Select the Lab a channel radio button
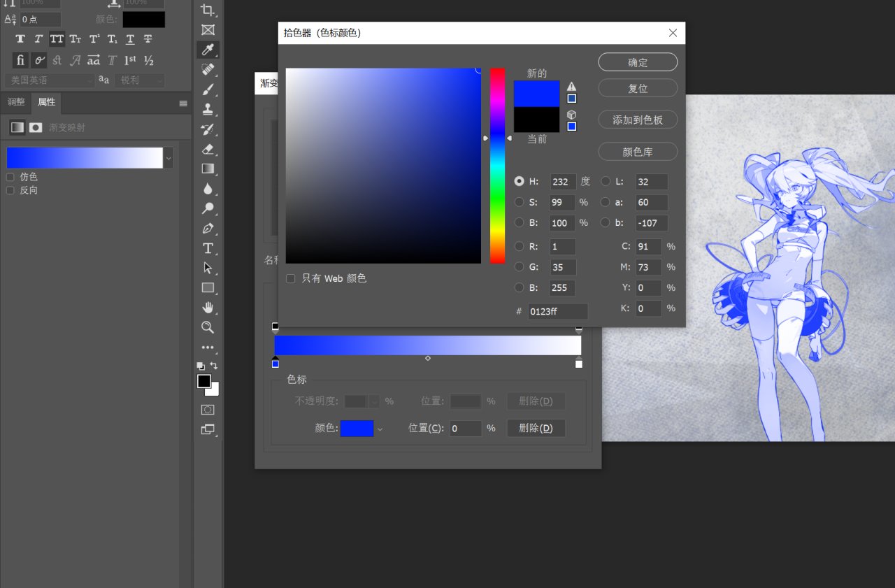This screenshot has height=588, width=895. pos(606,202)
